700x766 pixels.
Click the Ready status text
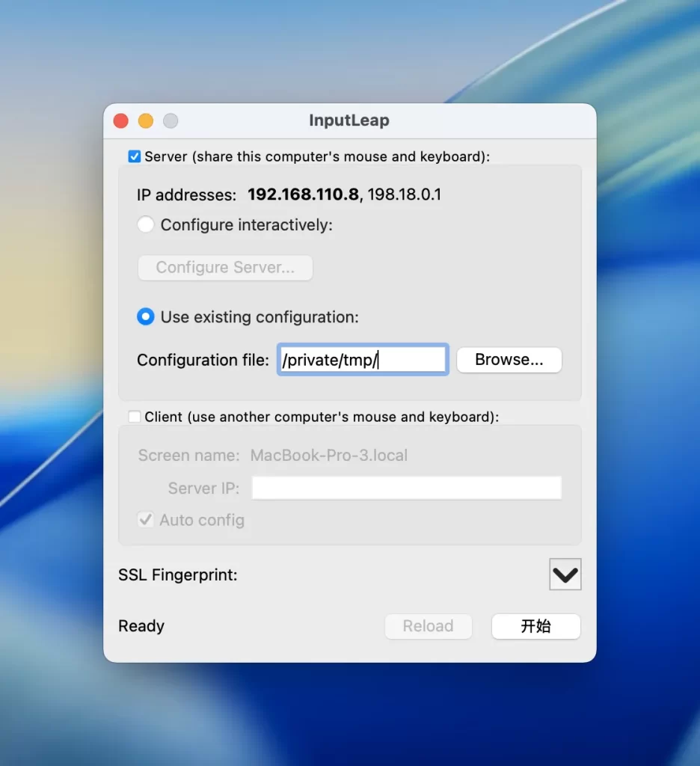pos(141,626)
